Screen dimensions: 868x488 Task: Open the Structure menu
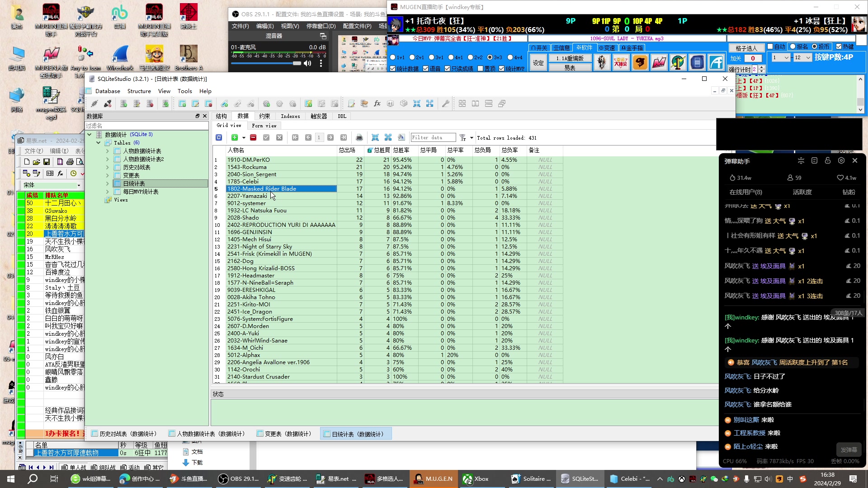(x=139, y=91)
